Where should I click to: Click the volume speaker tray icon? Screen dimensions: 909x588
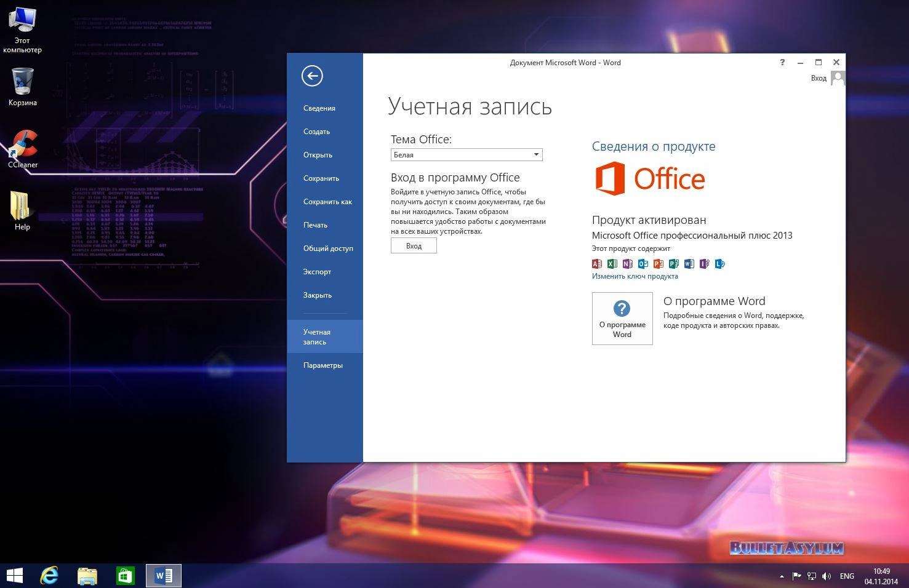827,576
